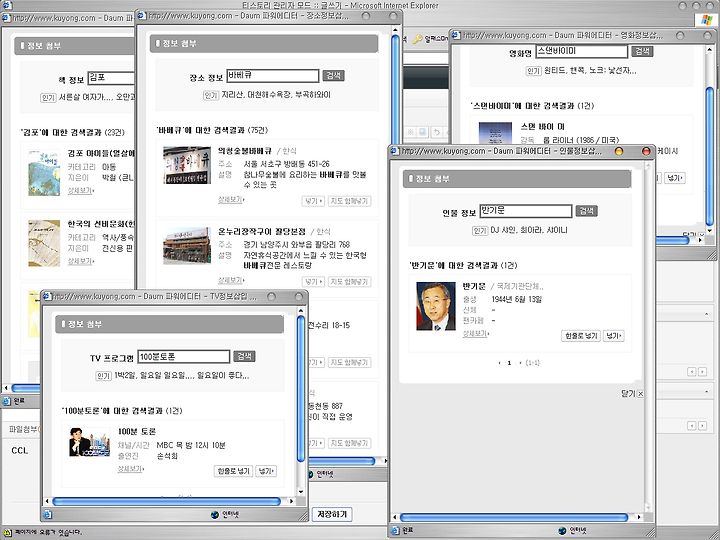Image resolution: width=720 pixels, height=540 pixels.
Task: Open 상세보기 link for 100분 토론
Action: coord(131,469)
